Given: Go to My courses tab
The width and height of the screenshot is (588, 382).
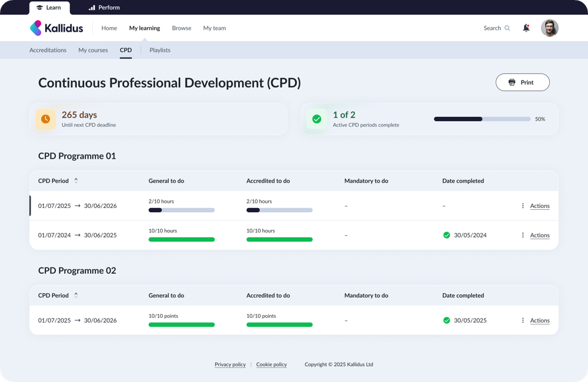Looking at the screenshot, I should (93, 50).
